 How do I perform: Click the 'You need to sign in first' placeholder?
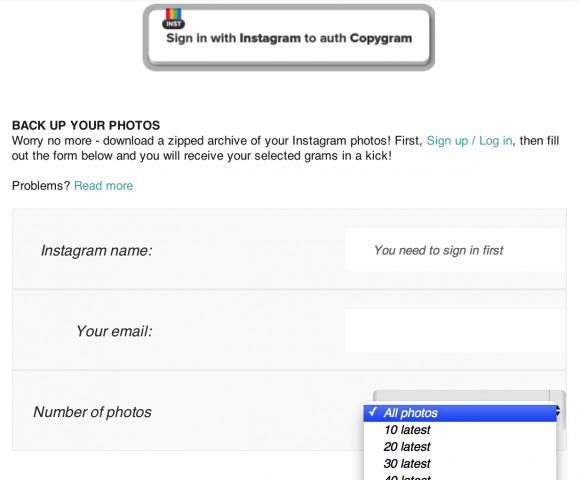(439, 250)
